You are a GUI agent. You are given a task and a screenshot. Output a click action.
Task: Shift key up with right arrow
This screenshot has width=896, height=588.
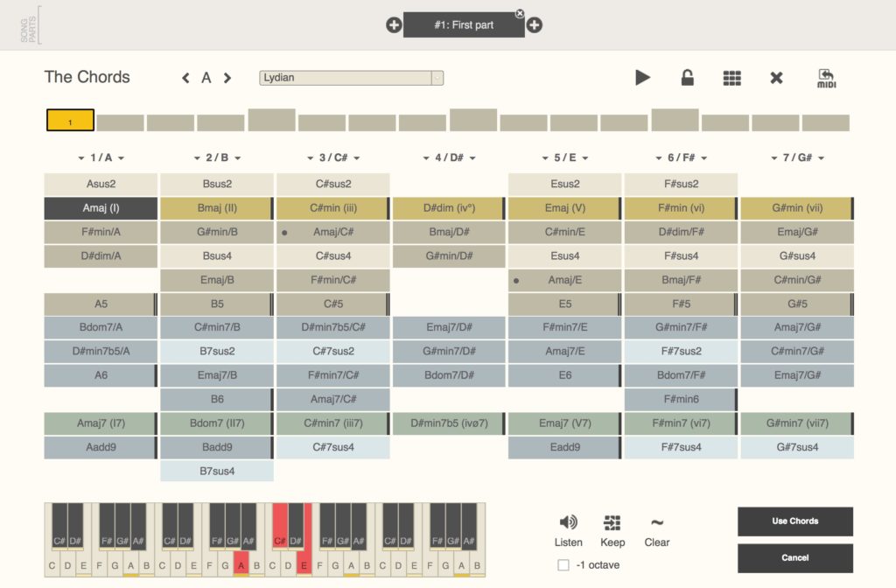tap(227, 78)
